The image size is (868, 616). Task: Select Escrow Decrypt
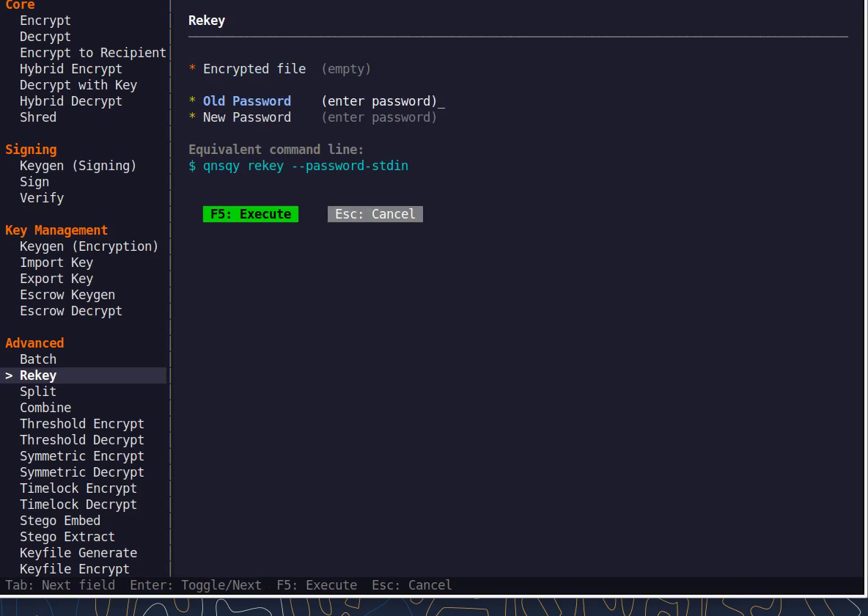pyautogui.click(x=71, y=311)
